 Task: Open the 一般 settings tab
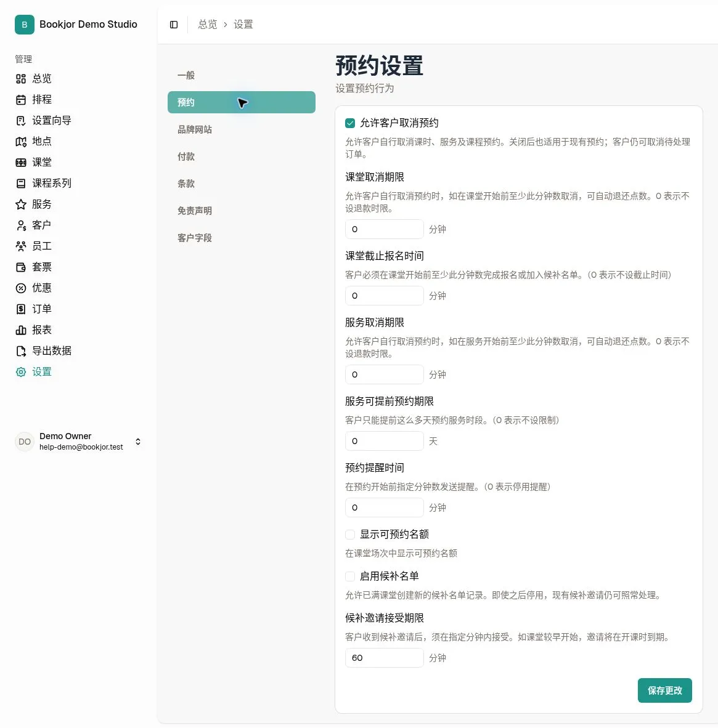click(241, 75)
